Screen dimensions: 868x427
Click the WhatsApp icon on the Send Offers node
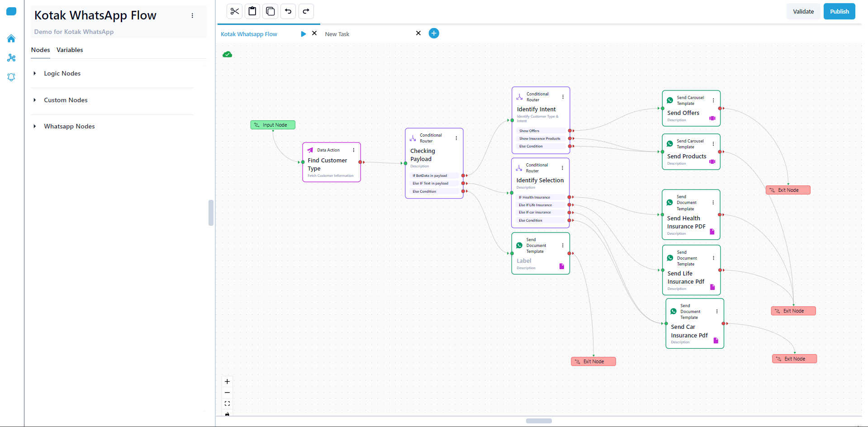click(670, 100)
